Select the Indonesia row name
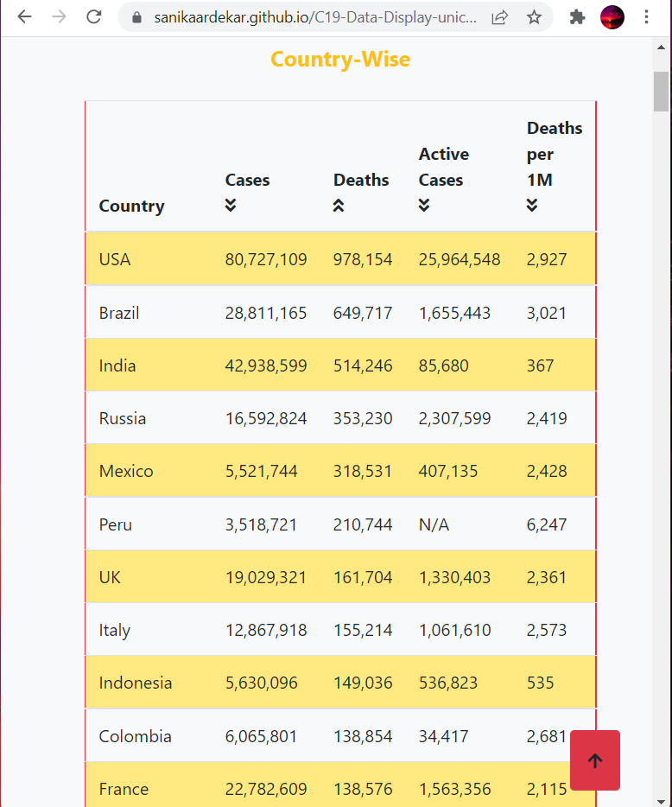 coord(136,683)
